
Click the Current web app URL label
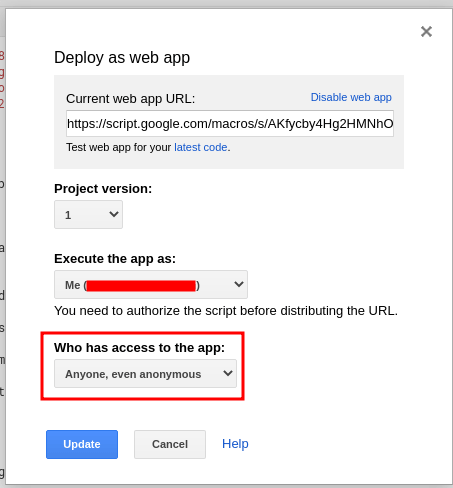coord(130,99)
